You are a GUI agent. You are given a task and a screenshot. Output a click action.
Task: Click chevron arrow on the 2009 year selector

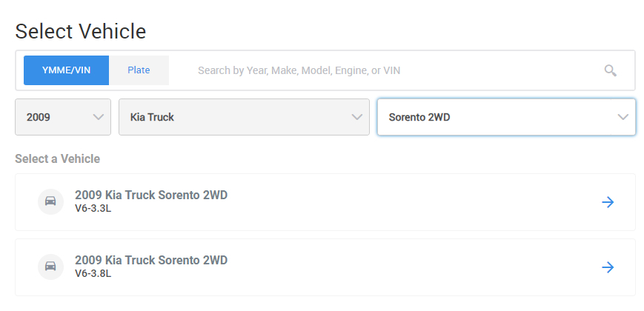point(98,117)
